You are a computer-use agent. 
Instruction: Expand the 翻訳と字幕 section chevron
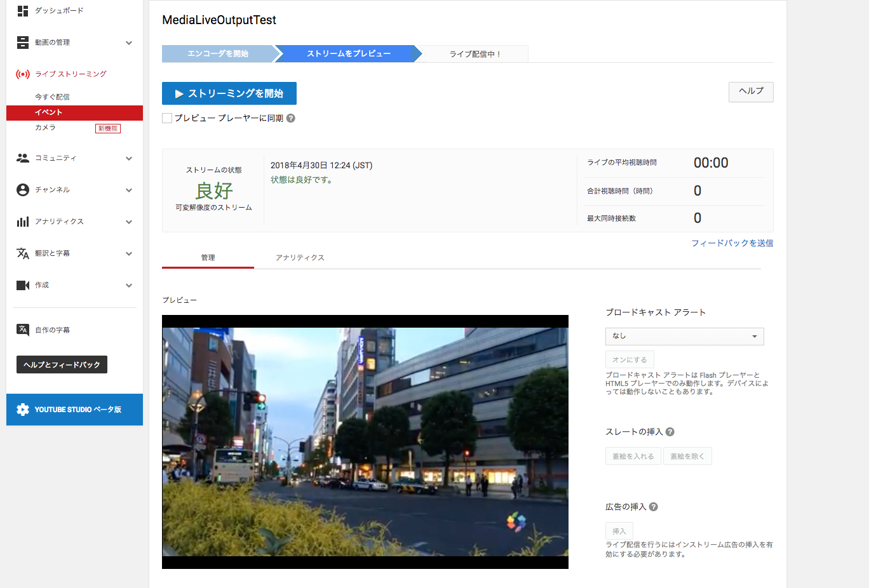[129, 254]
